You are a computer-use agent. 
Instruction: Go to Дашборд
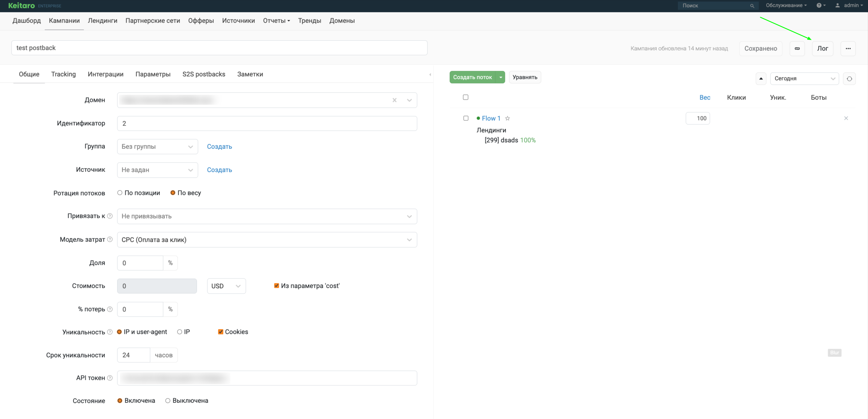point(27,21)
